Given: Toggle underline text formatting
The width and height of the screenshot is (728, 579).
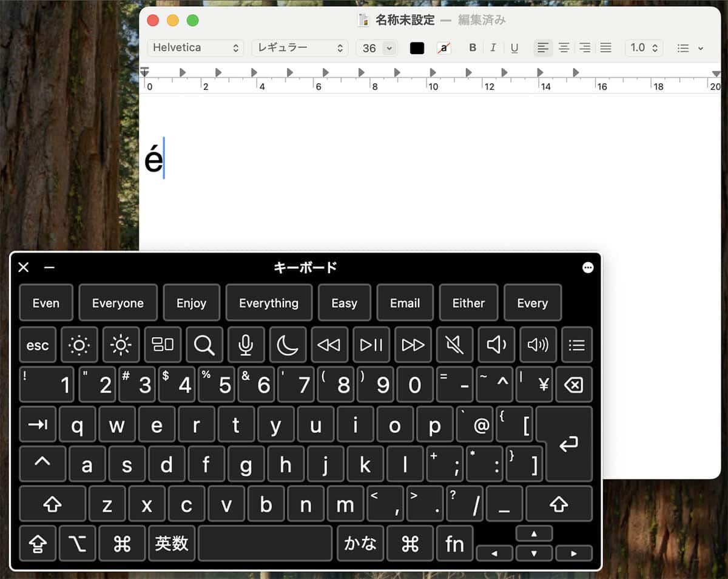Looking at the screenshot, I should (514, 48).
